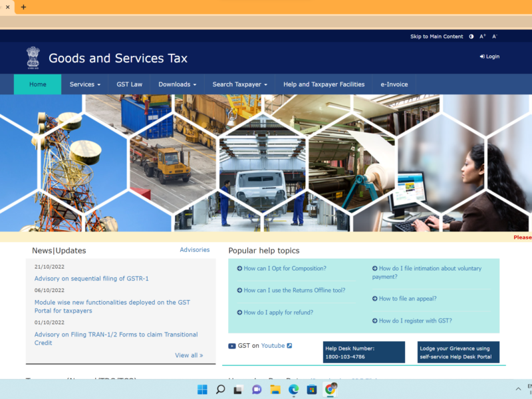Click the Login link in header
The width and height of the screenshot is (532, 399).
pos(489,57)
